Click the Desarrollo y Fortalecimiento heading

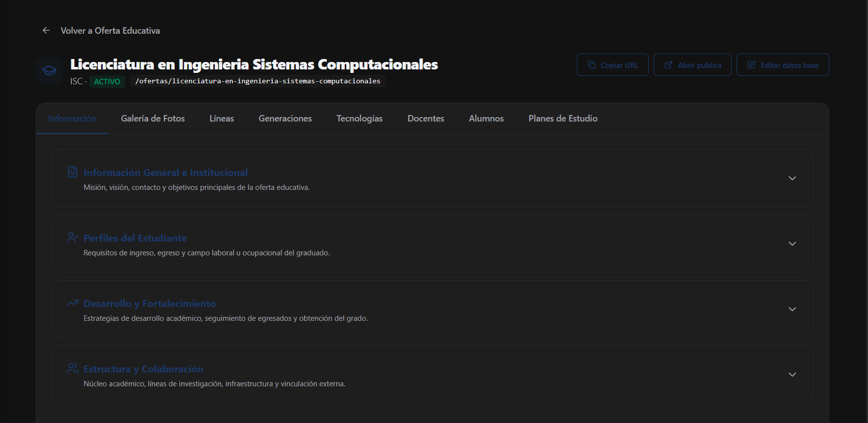pos(150,303)
